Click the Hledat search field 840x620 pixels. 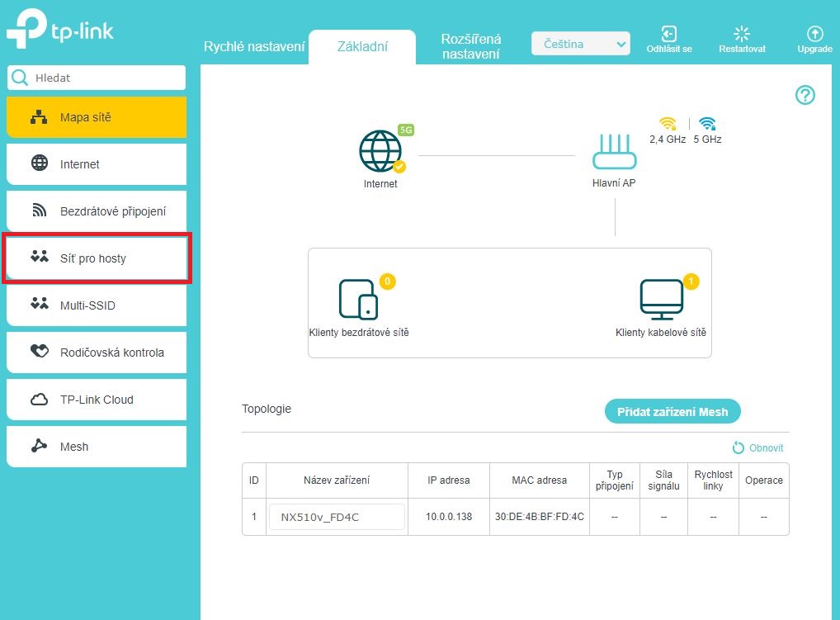103,78
